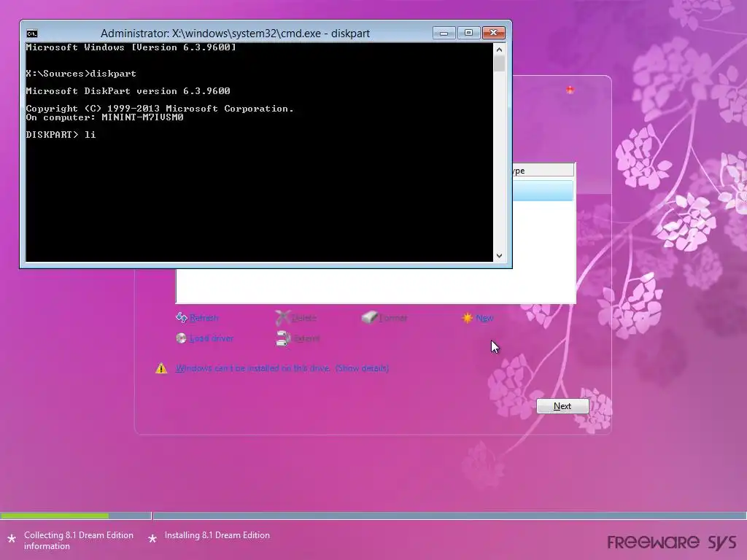This screenshot has width=747, height=560.
Task: Click the Format link in setup window
Action: point(393,318)
